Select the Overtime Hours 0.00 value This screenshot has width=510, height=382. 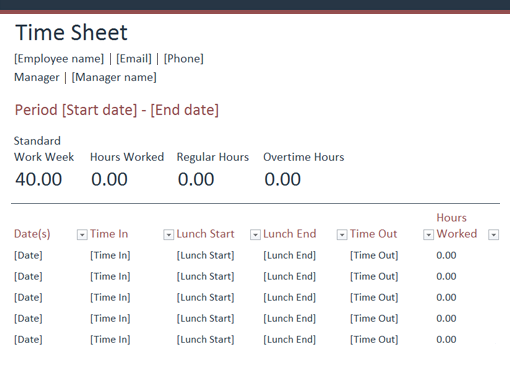pos(283,179)
